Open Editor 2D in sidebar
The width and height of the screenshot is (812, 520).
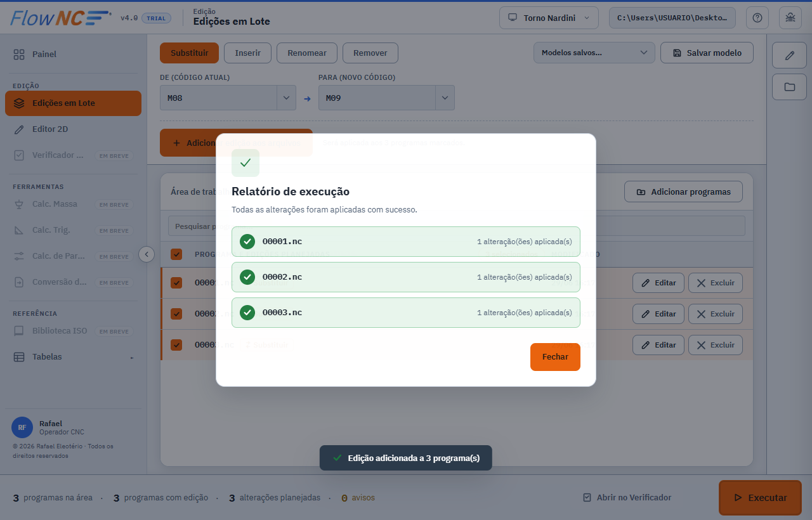coord(73,129)
